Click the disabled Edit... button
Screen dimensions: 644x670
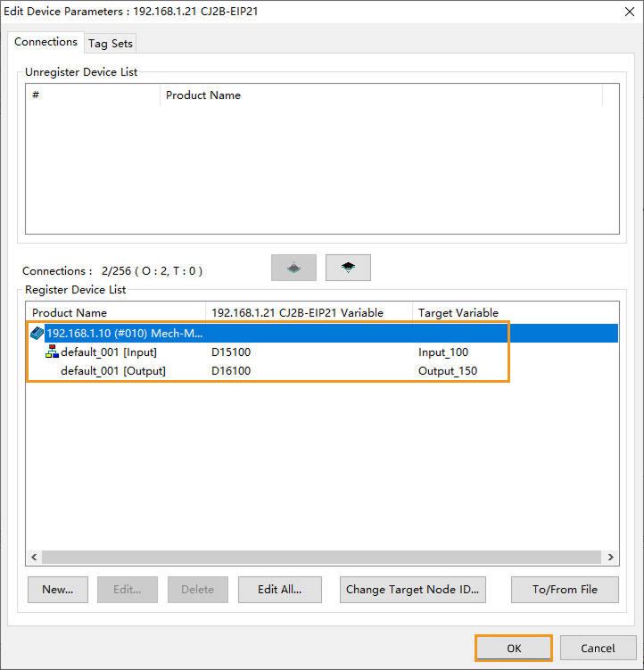pos(128,590)
